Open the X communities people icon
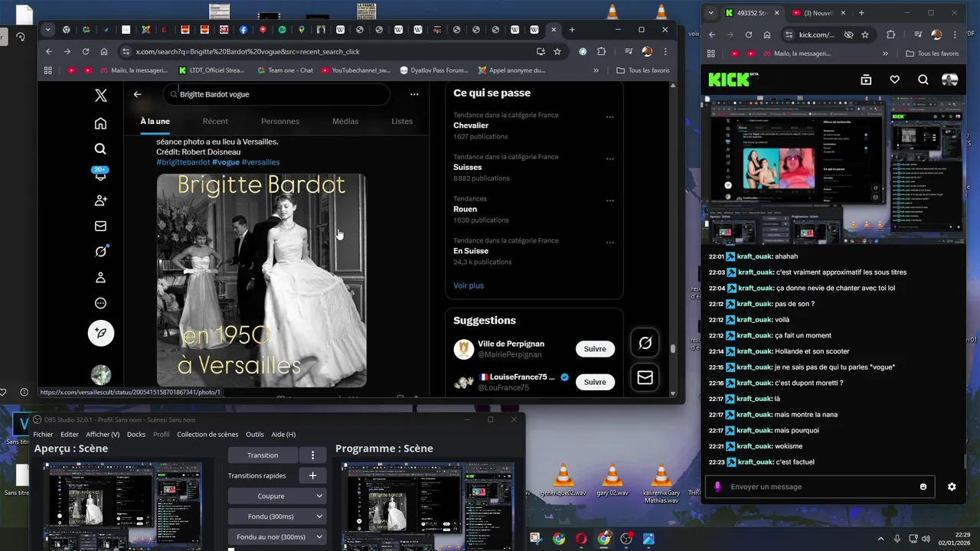Image resolution: width=980 pixels, height=551 pixels. (100, 201)
